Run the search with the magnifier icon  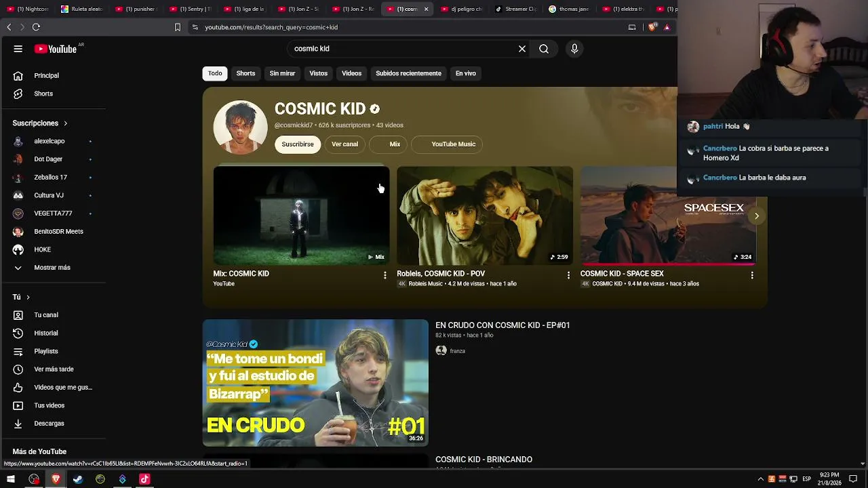click(544, 49)
